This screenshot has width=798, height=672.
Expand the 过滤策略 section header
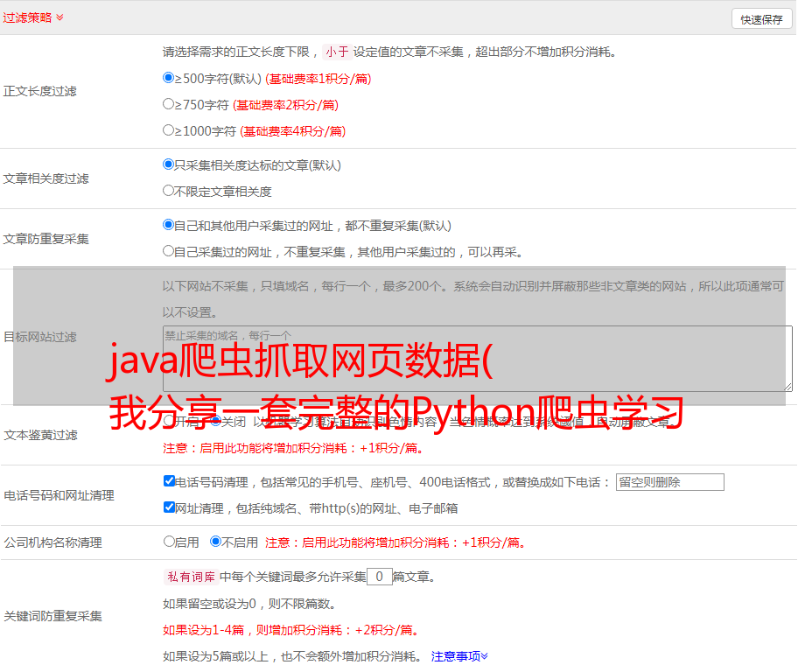(x=33, y=17)
